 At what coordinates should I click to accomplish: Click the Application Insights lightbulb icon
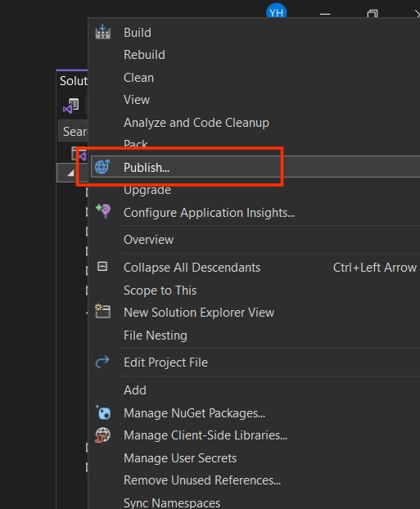tap(103, 211)
